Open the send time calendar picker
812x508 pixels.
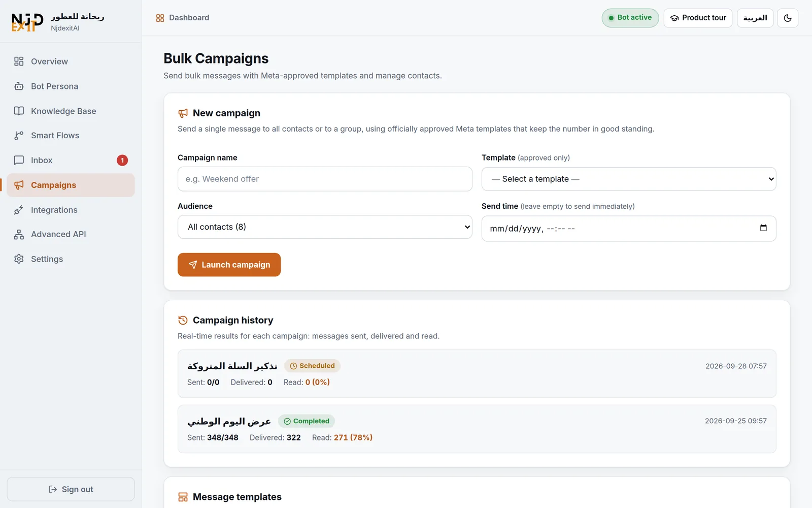click(x=763, y=228)
